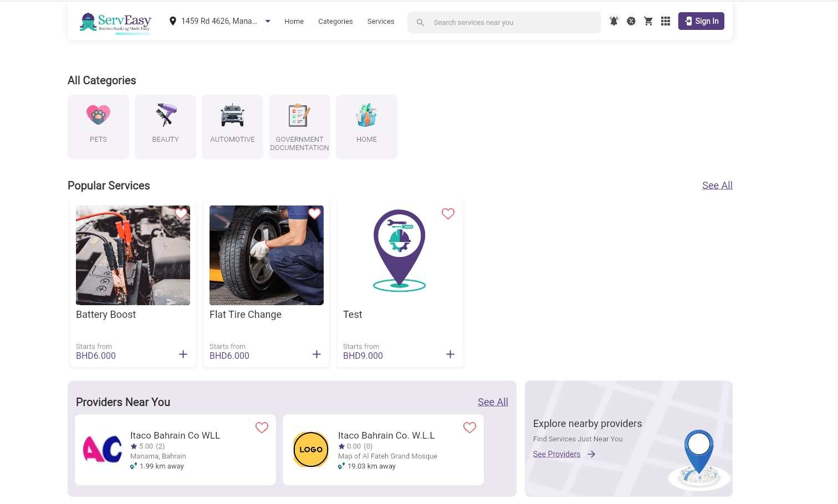Open the notifications bell icon
The width and height of the screenshot is (838, 504).
[x=614, y=21]
